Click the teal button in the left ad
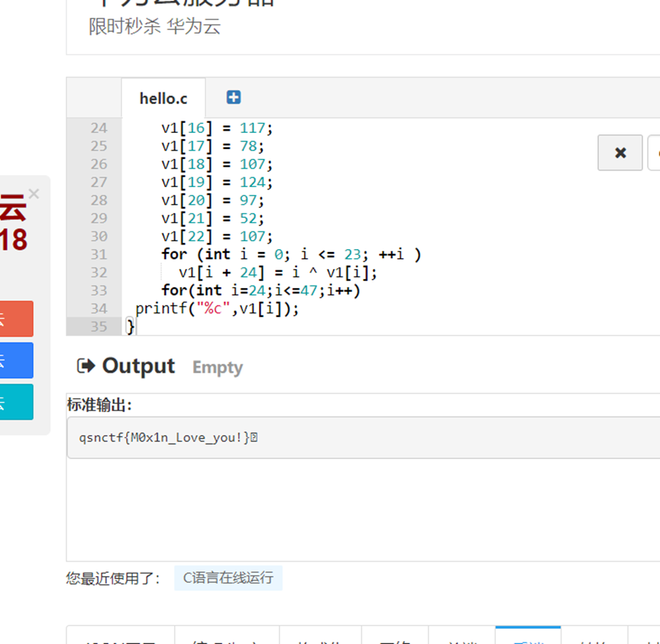 point(16,402)
